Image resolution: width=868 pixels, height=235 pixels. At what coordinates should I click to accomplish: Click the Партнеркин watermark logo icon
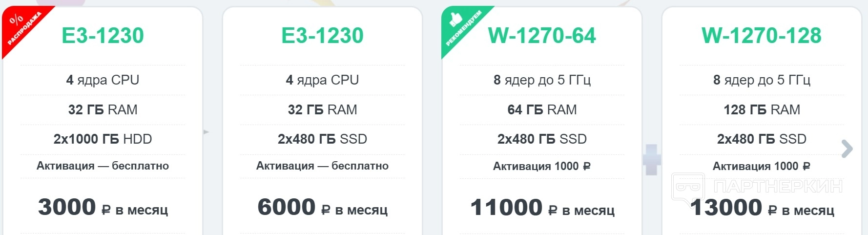click(x=688, y=187)
